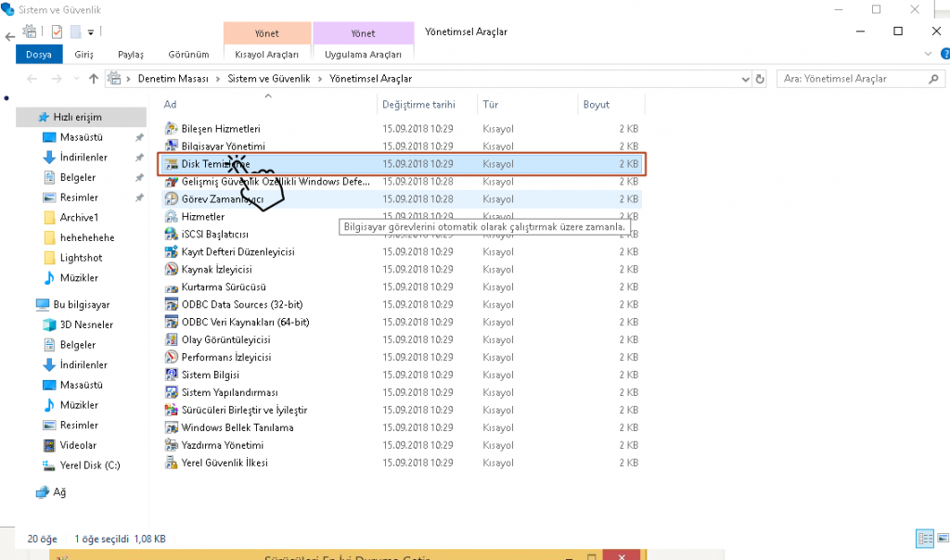
Task: Navigate to Denetim Masası breadcrumb
Action: (x=173, y=79)
